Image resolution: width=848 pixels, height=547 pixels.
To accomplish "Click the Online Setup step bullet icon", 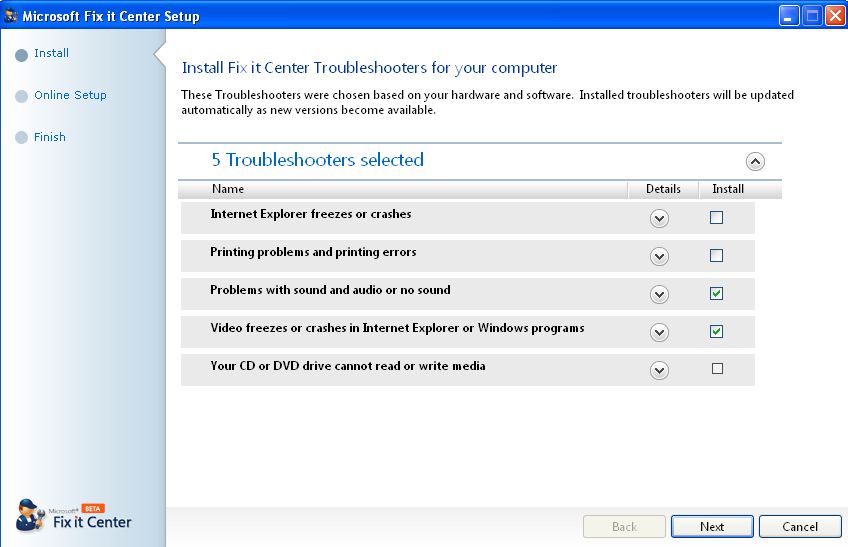I will pyautogui.click(x=22, y=97).
